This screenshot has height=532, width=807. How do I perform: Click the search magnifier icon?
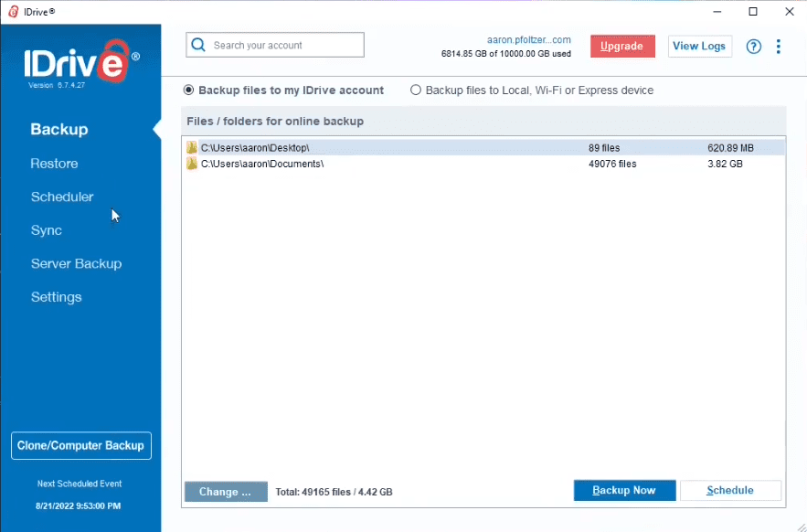tap(198, 45)
